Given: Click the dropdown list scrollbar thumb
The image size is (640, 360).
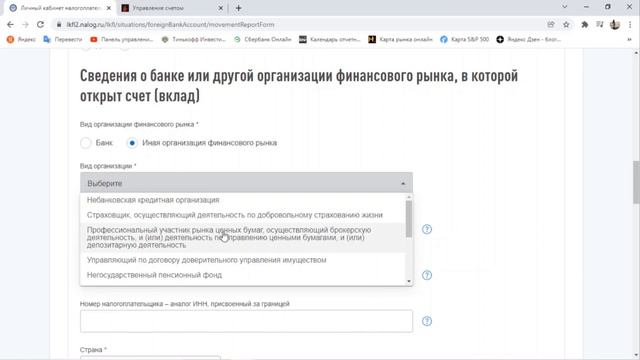Looking at the screenshot, I should [409, 219].
